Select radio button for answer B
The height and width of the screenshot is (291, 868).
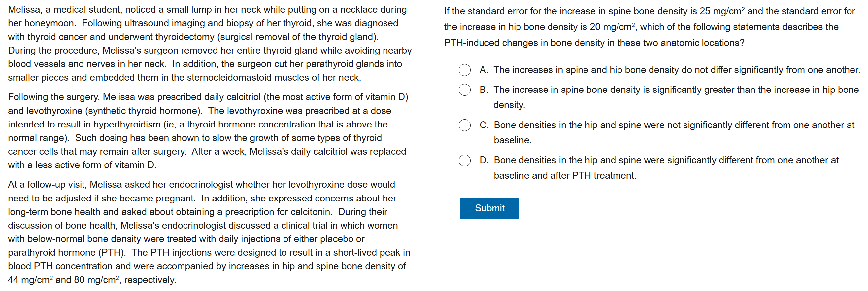[464, 90]
